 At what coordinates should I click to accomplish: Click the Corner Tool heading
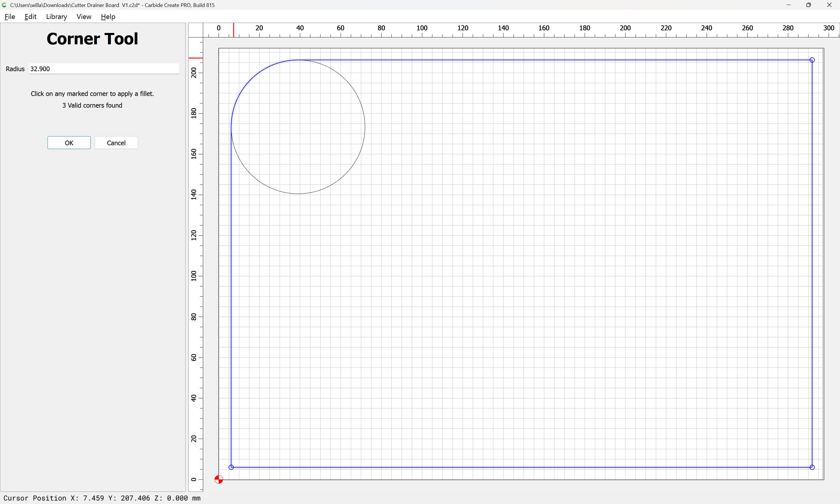click(x=92, y=39)
